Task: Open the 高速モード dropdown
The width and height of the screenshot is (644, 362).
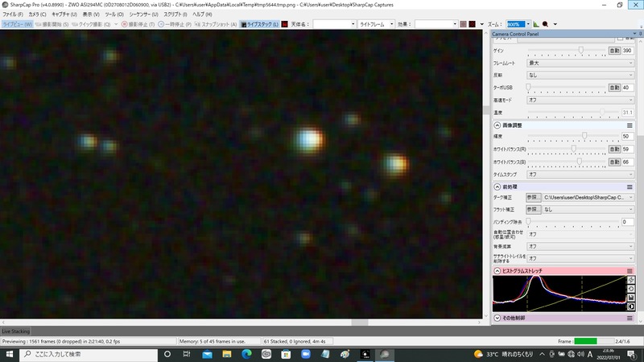Action: pyautogui.click(x=580, y=100)
